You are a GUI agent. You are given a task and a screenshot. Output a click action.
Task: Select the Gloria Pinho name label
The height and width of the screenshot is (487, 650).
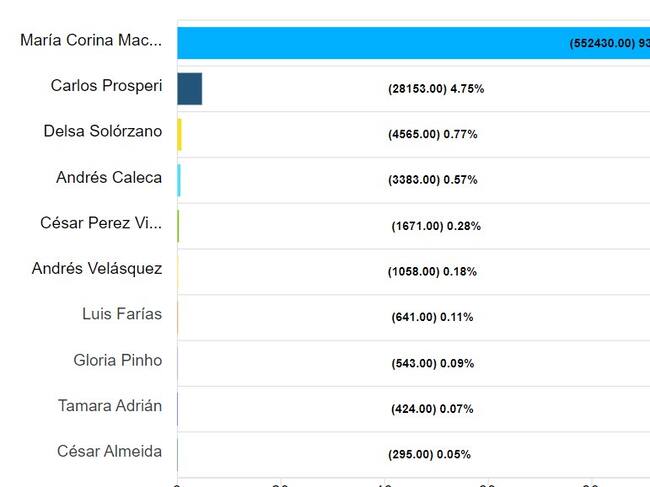click(x=117, y=360)
